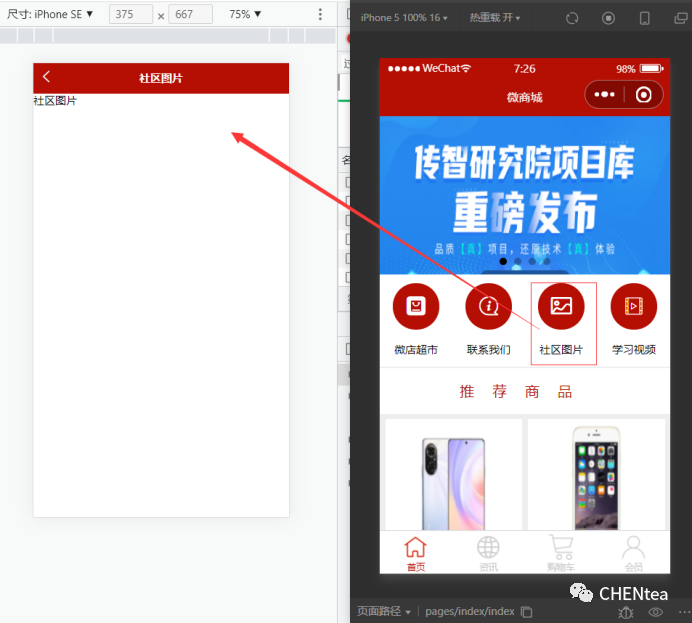
Task: Select the second carousel dot indicator
Action: coord(518,262)
